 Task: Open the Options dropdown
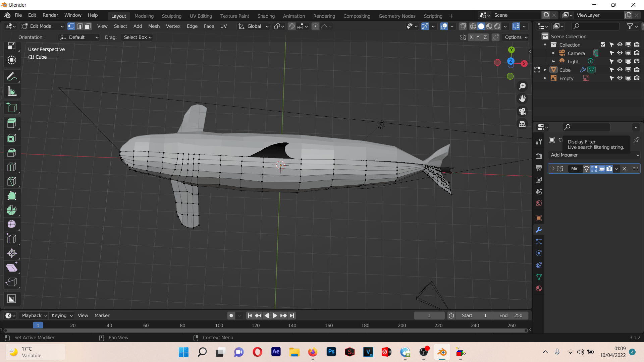(x=516, y=37)
